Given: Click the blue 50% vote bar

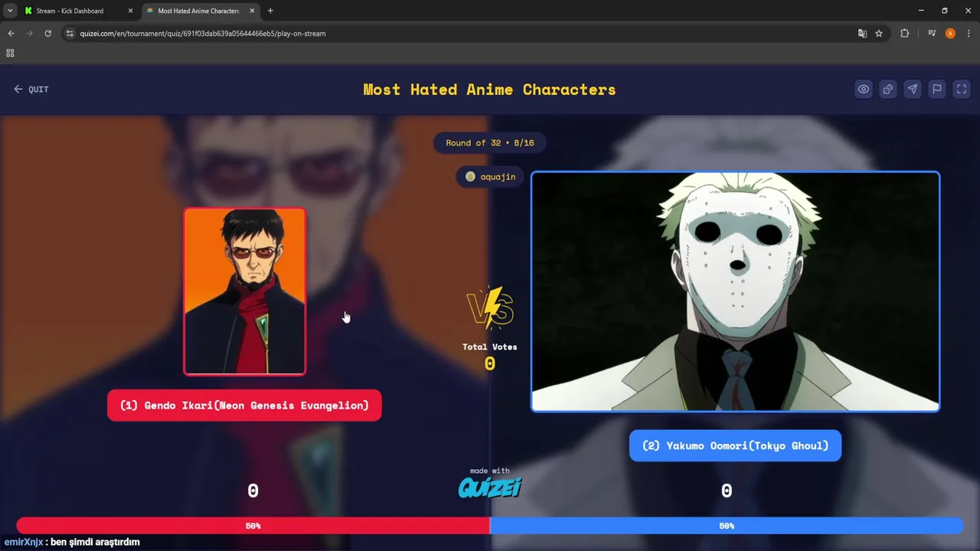Looking at the screenshot, I should (727, 526).
